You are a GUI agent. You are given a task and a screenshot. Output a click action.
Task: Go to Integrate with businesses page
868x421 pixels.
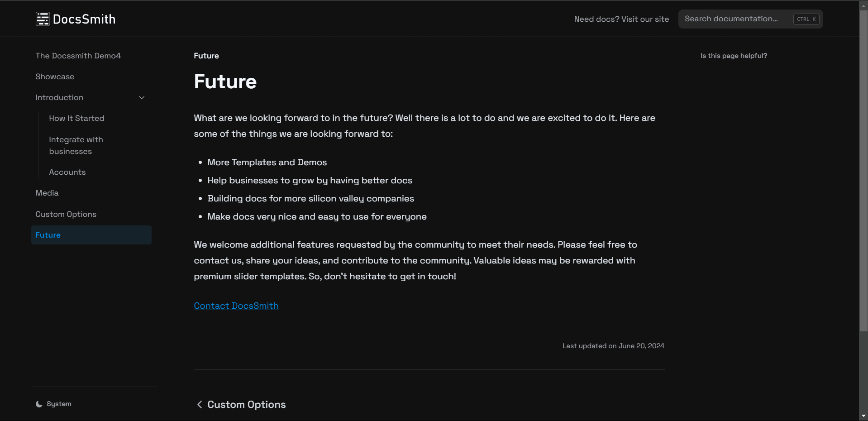coord(76,145)
